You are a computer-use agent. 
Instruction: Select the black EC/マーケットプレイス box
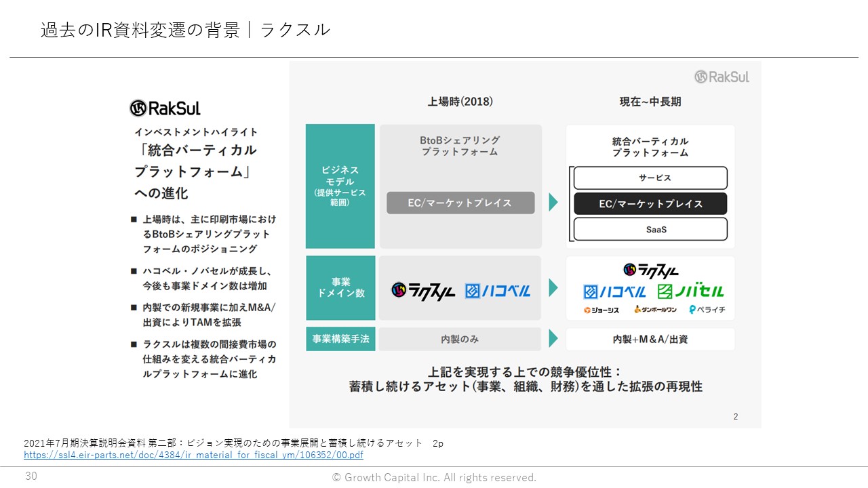[x=650, y=203]
